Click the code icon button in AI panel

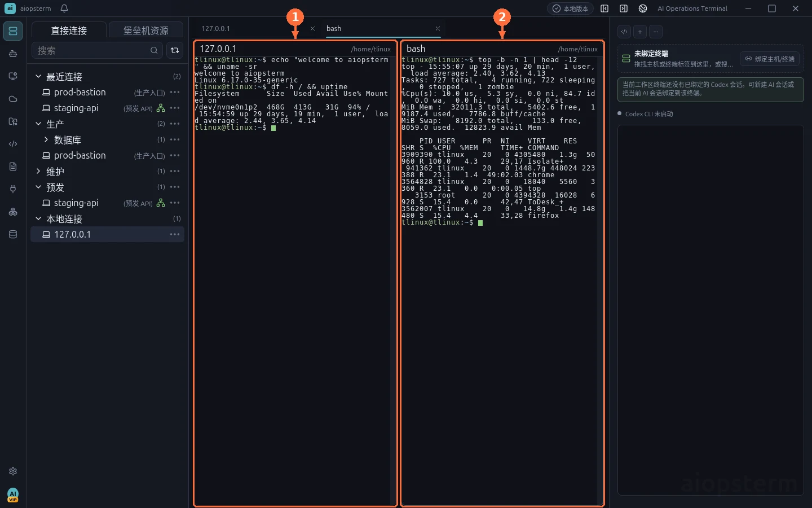click(x=624, y=32)
